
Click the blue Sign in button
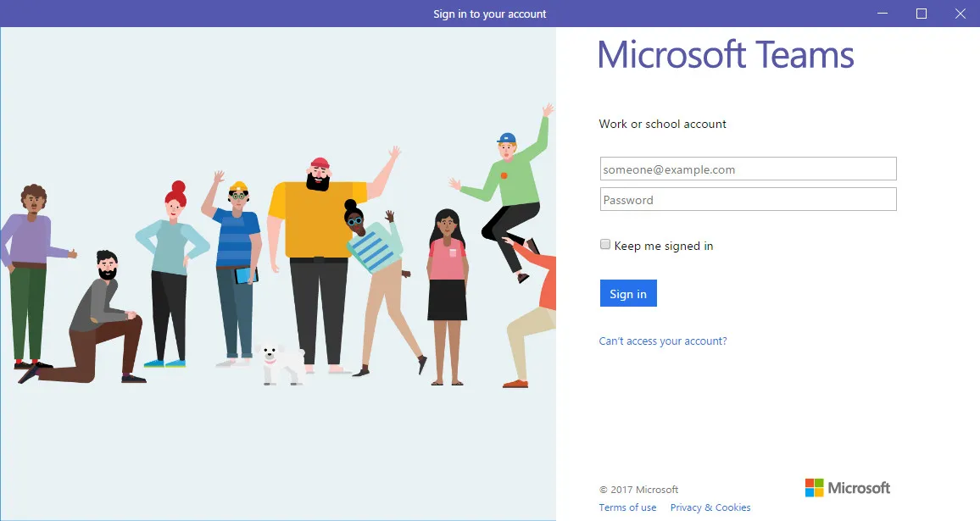coord(628,293)
